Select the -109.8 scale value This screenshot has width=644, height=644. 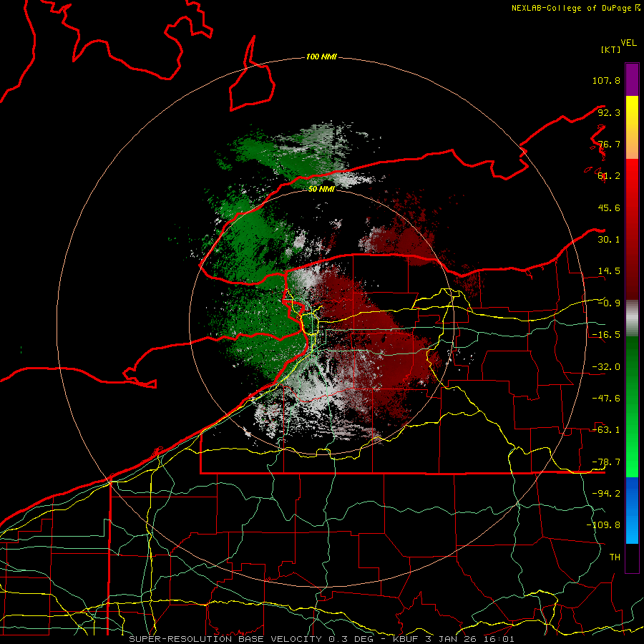point(603,525)
